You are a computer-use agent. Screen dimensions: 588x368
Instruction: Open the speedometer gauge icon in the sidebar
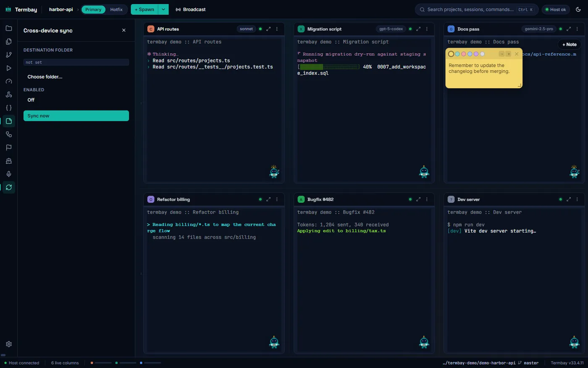click(9, 81)
